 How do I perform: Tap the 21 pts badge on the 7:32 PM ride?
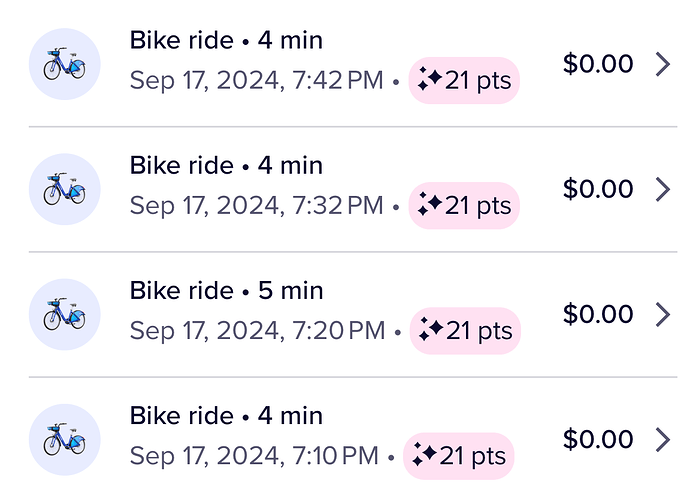[464, 206]
